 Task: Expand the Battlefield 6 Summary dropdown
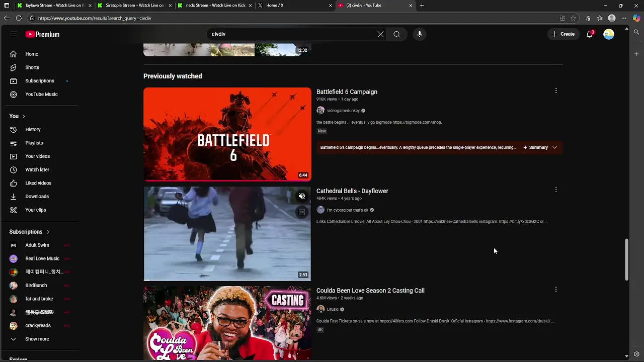tap(540, 147)
